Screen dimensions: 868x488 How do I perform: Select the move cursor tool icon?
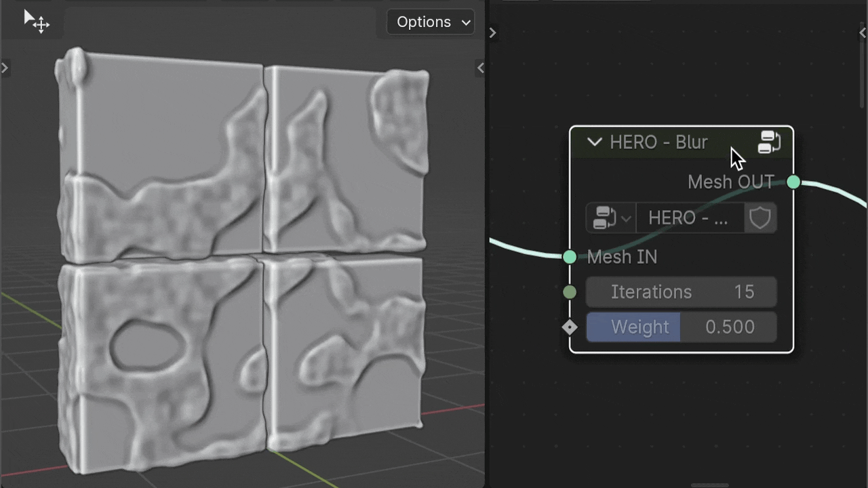[37, 22]
